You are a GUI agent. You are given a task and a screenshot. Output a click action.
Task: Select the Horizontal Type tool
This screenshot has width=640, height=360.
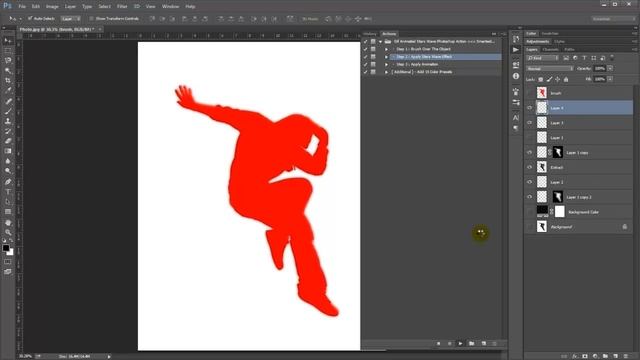(x=8, y=192)
